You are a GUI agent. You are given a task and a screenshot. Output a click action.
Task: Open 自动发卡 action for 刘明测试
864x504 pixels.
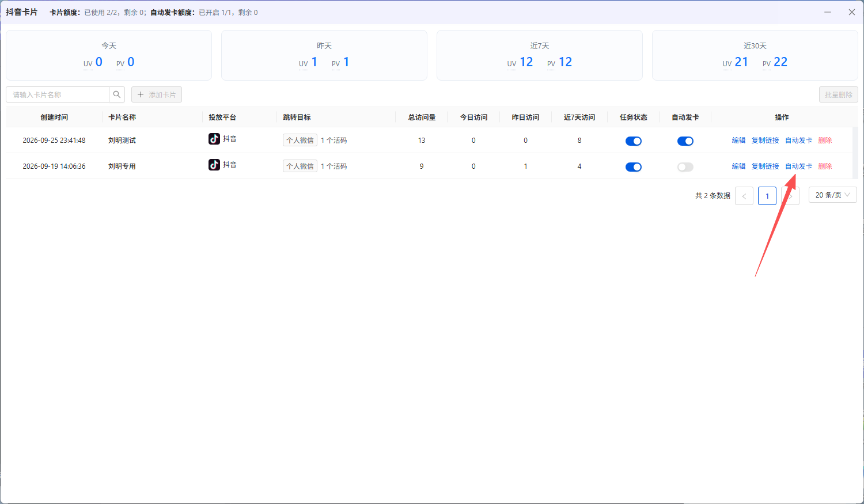click(799, 141)
